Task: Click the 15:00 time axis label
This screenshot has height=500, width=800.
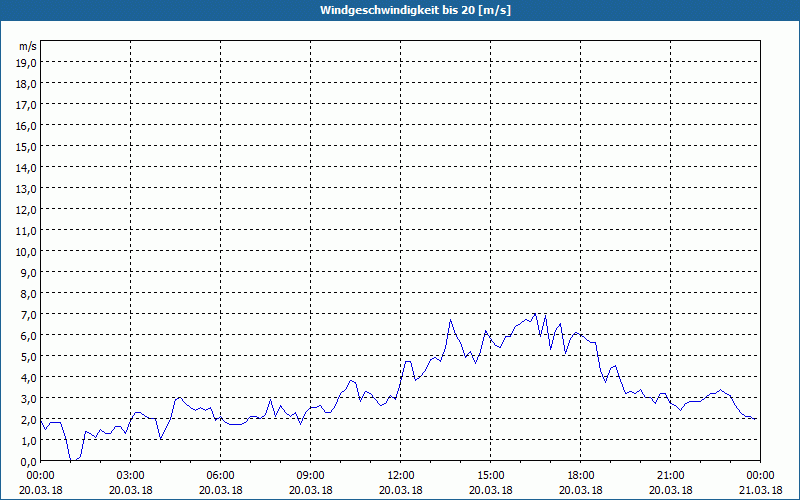Action: coord(491,476)
